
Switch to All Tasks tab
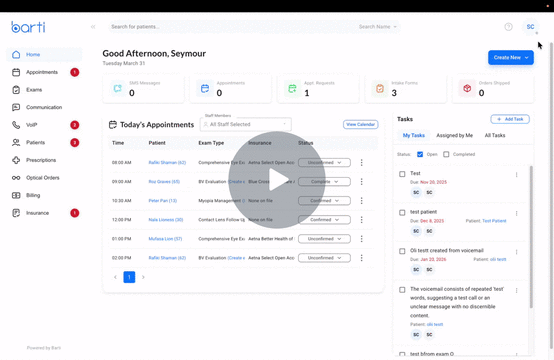coord(495,135)
